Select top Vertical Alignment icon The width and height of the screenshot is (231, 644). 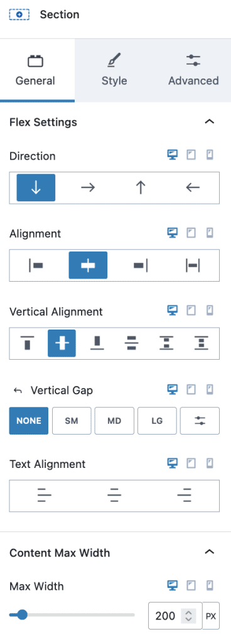(x=28, y=343)
